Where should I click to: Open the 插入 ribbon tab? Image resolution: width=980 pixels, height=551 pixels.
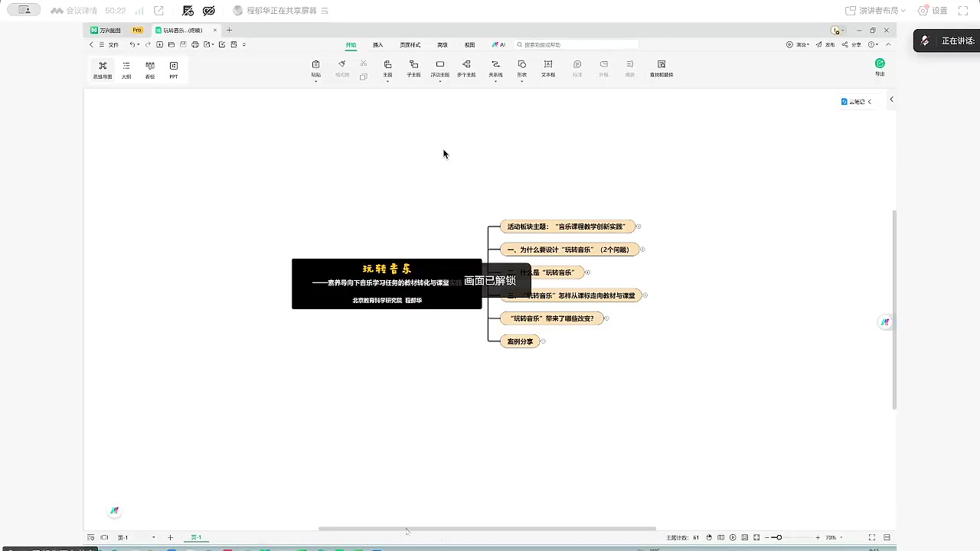[377, 44]
